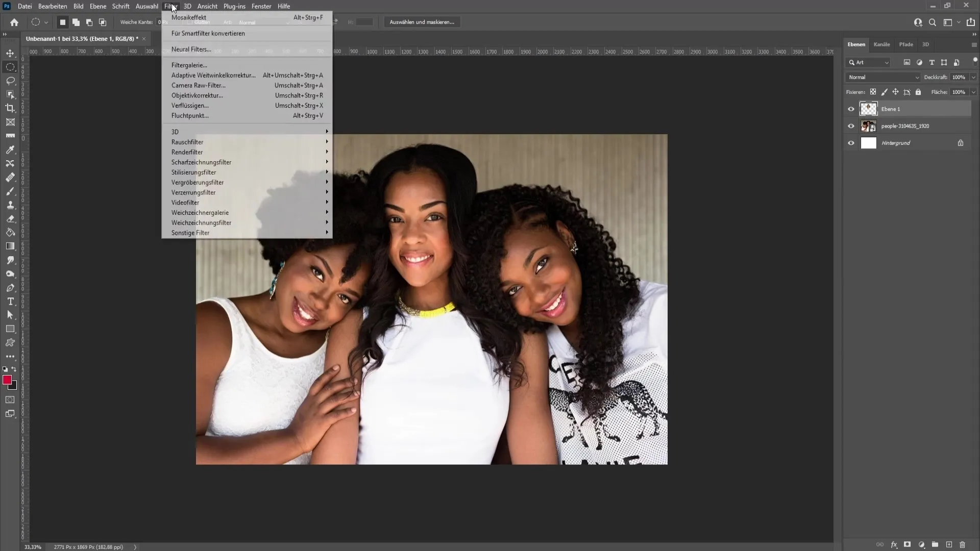The image size is (980, 551).
Task: Open the Neural Filters dialog
Action: coord(191,49)
